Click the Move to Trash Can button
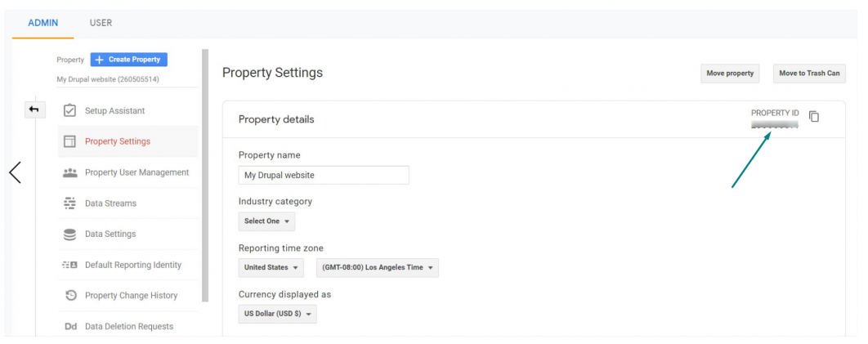Screen dimensions: 868x344 click(x=808, y=74)
